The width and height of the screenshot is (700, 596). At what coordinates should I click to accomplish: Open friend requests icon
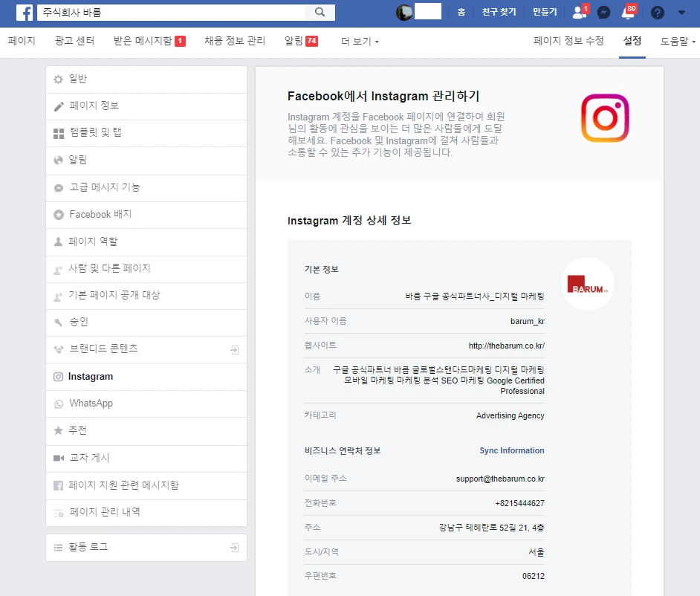point(580,12)
